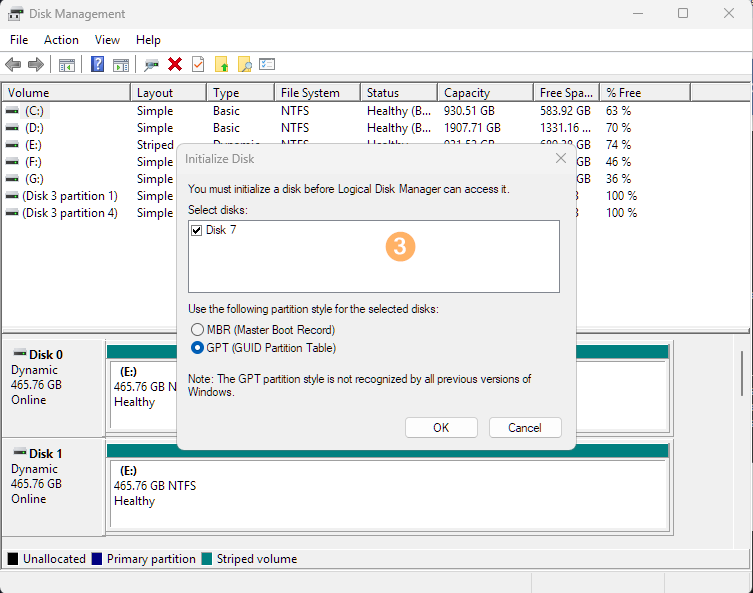Select the Disk 1 (E:) 465.76 GB NTFS volume block
The image size is (753, 593).
coord(389,494)
